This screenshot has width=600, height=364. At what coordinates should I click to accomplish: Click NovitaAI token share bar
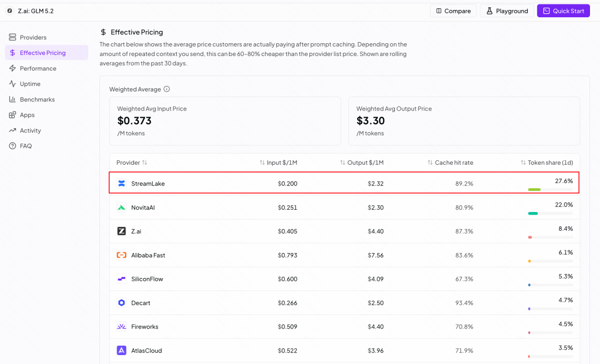pyautogui.click(x=550, y=214)
